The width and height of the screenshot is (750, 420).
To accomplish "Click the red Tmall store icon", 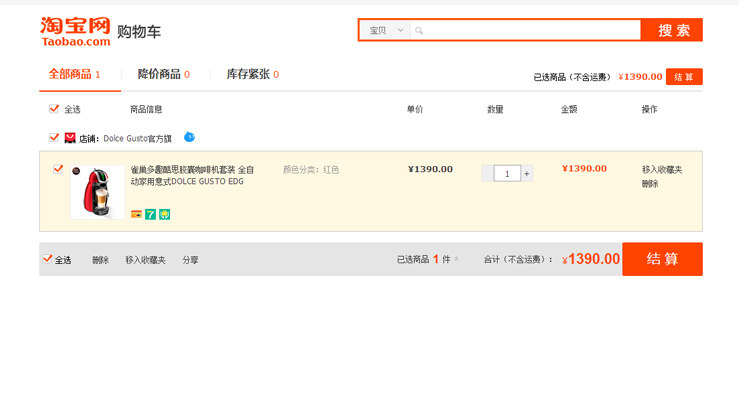I will (70, 138).
